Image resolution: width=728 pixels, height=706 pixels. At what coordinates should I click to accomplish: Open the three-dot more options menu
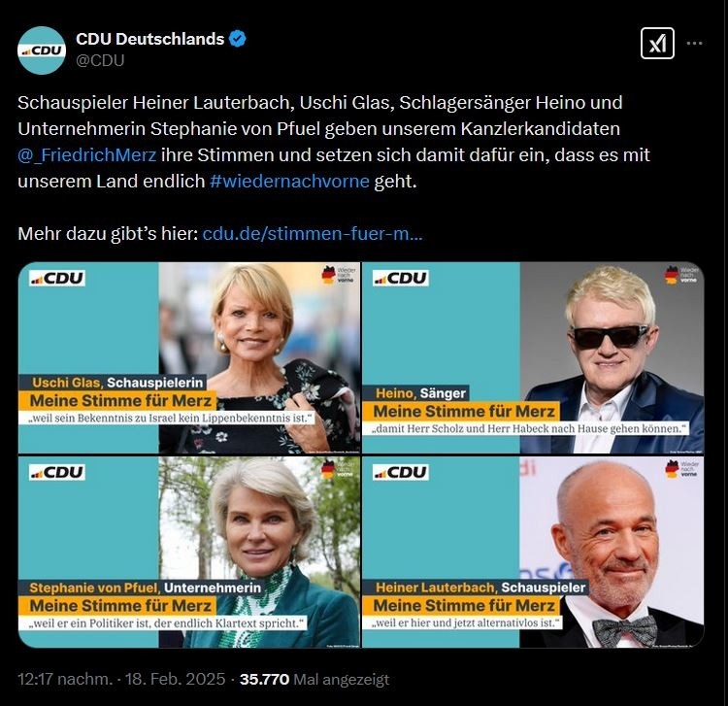[x=695, y=43]
